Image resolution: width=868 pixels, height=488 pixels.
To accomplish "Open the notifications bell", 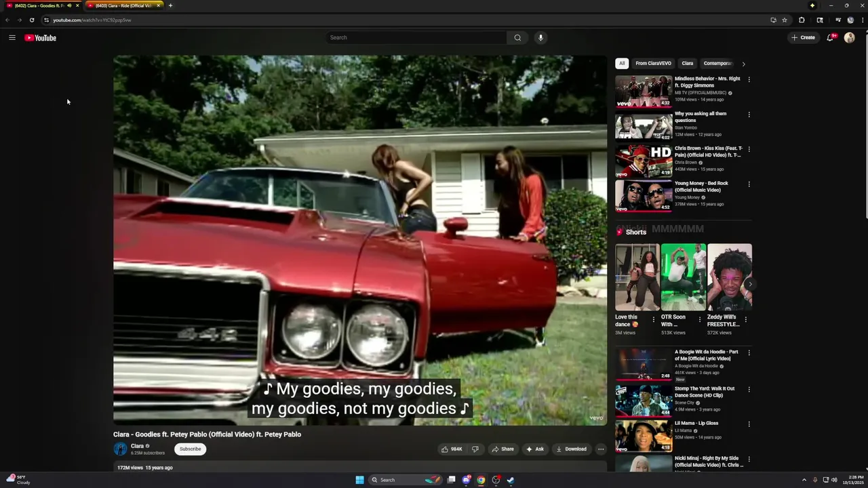I will pyautogui.click(x=830, y=38).
